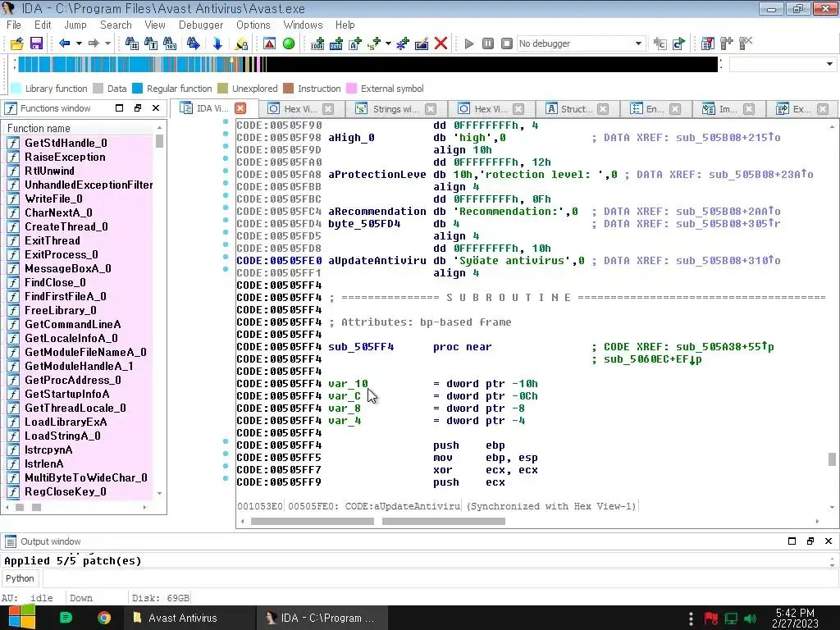
Task: Start process with the play button
Action: (x=469, y=43)
